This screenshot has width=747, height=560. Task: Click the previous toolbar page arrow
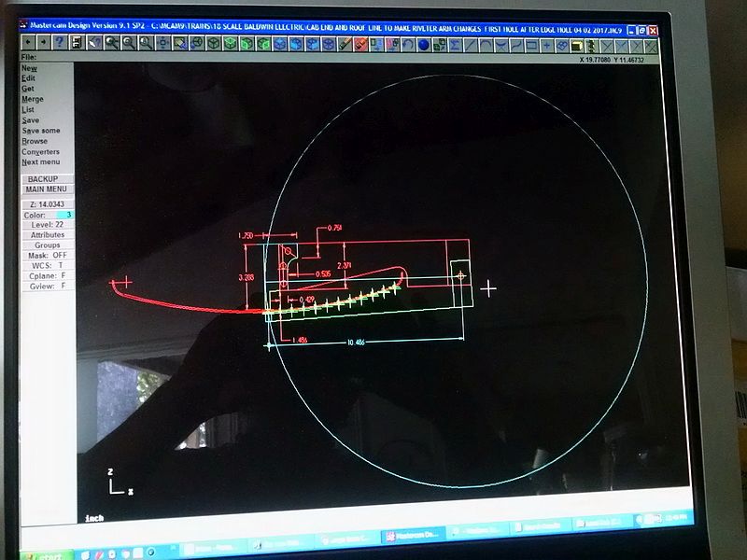pyautogui.click(x=28, y=42)
